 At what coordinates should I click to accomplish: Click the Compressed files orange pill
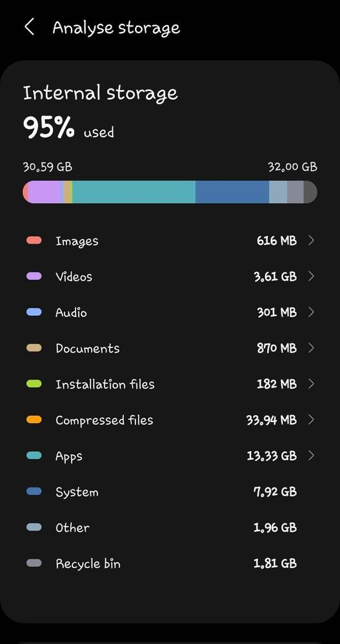(34, 420)
